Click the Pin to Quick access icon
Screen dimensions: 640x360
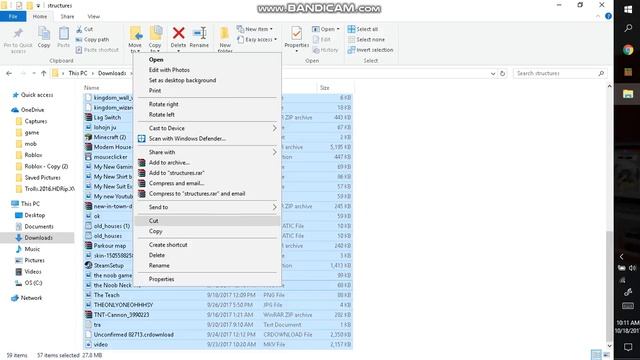pyautogui.click(x=18, y=33)
